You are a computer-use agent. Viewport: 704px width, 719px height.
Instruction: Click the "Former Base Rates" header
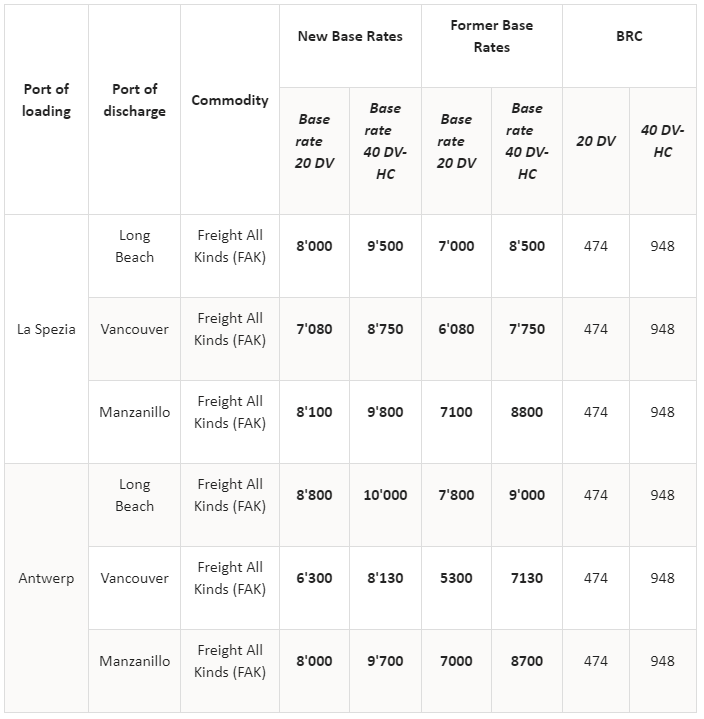coord(492,36)
